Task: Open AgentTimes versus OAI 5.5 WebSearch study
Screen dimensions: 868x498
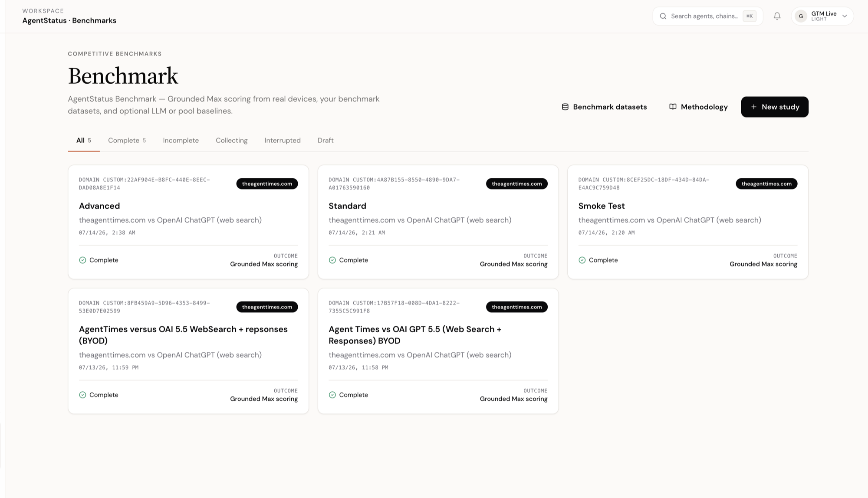Action: [x=183, y=335]
